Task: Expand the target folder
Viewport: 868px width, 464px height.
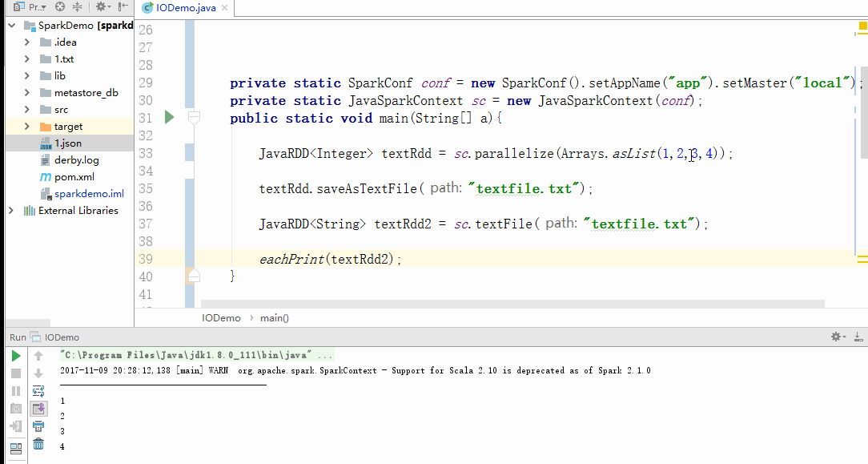Action: tap(26, 127)
